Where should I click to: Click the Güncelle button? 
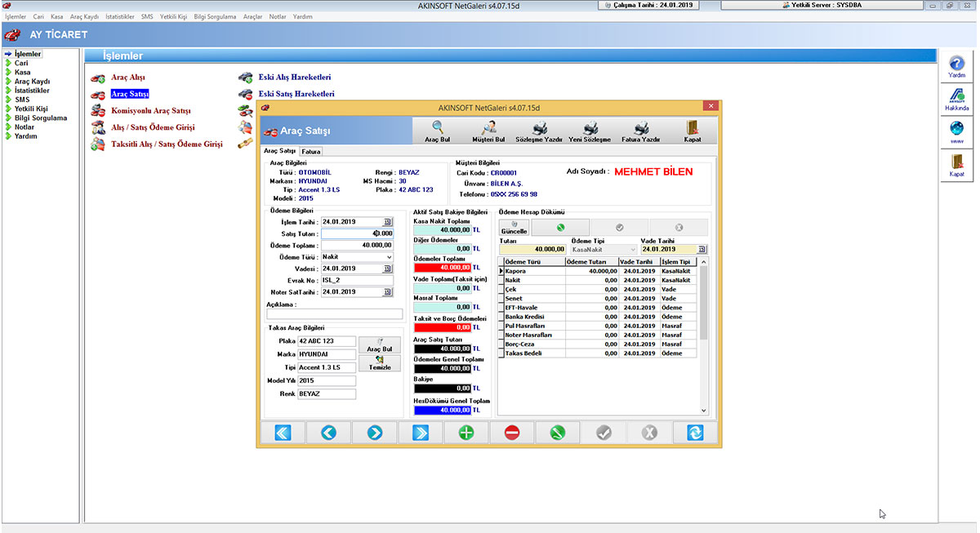514,227
